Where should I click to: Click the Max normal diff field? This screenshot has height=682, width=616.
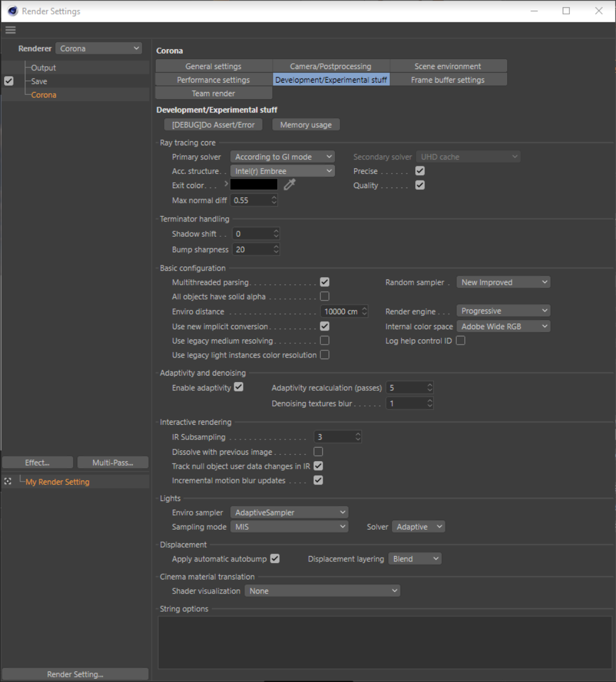(x=254, y=200)
